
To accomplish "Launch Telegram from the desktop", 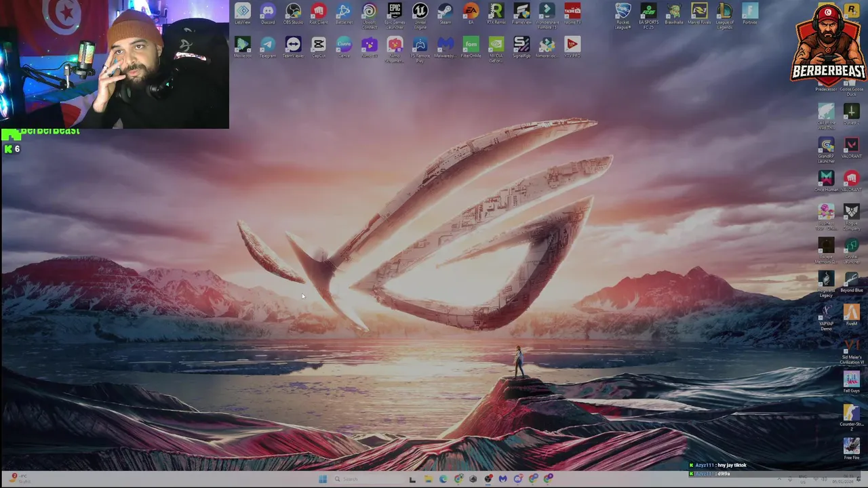I will (268, 47).
